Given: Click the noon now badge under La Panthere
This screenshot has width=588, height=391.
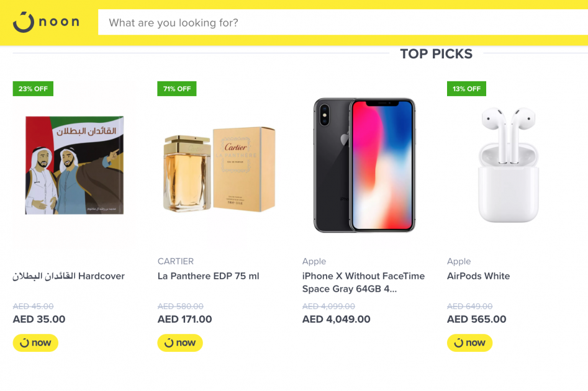Looking at the screenshot, I should (x=180, y=343).
